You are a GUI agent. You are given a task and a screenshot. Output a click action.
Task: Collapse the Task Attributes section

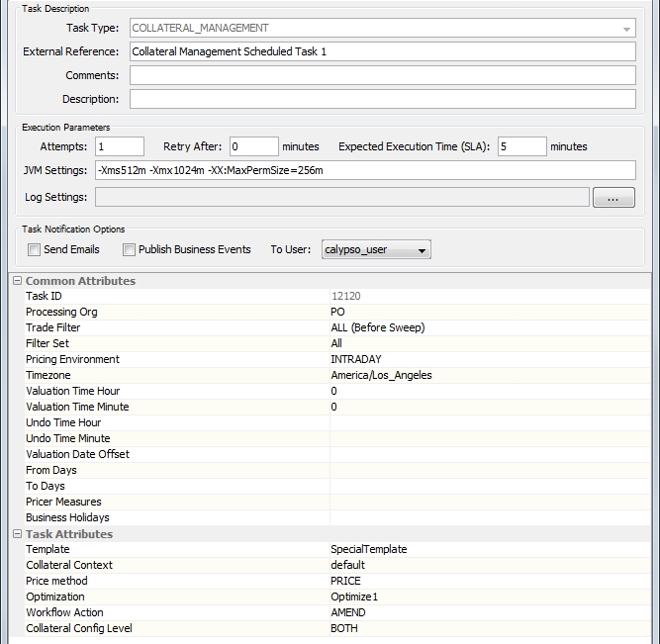(x=17, y=534)
